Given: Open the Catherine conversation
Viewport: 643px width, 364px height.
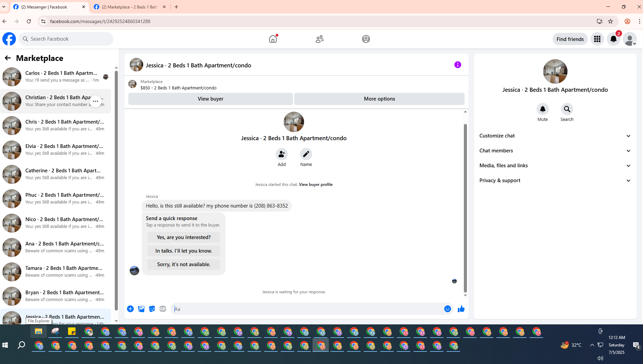Looking at the screenshot, I should pos(56,174).
